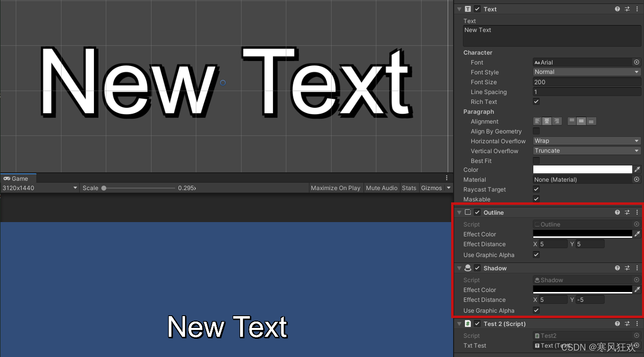Open the Outline component help icon
The width and height of the screenshot is (644, 357).
(x=617, y=212)
